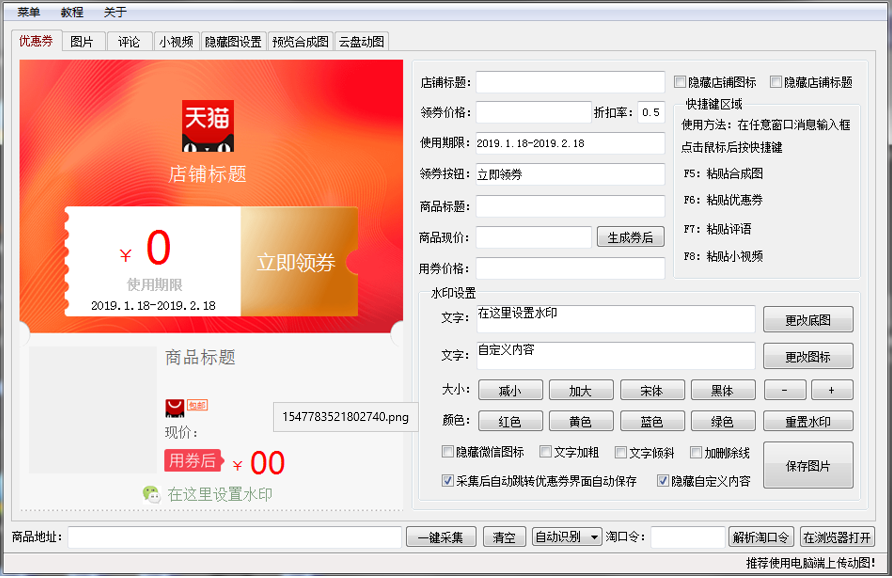Click the 更改底图 button
Image resolution: width=892 pixels, height=578 pixels.
[808, 320]
